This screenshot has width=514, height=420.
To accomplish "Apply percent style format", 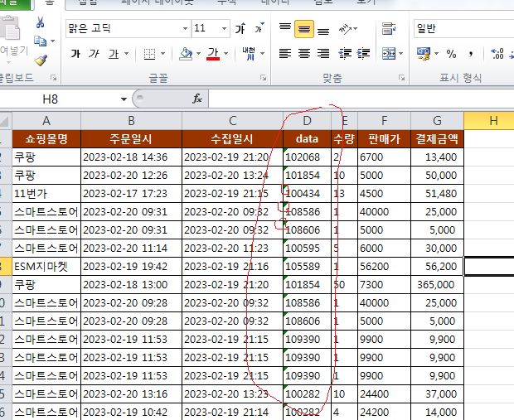I will point(451,54).
